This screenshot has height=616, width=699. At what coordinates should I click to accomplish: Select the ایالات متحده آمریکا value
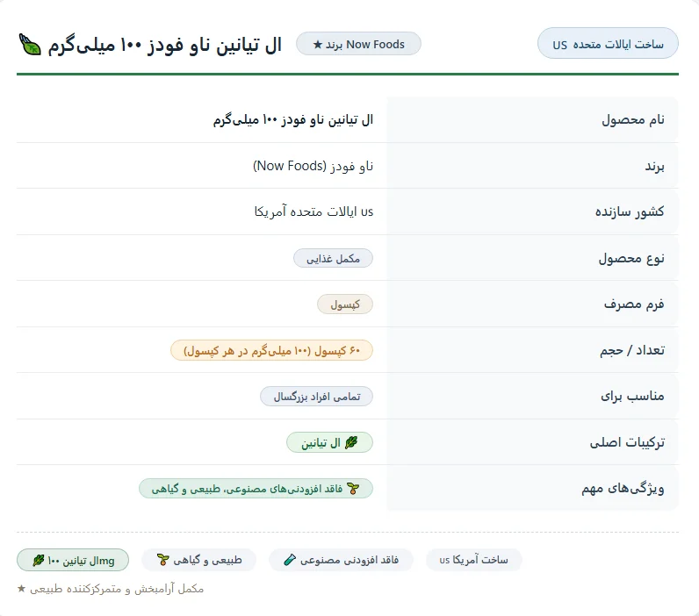[x=313, y=211]
